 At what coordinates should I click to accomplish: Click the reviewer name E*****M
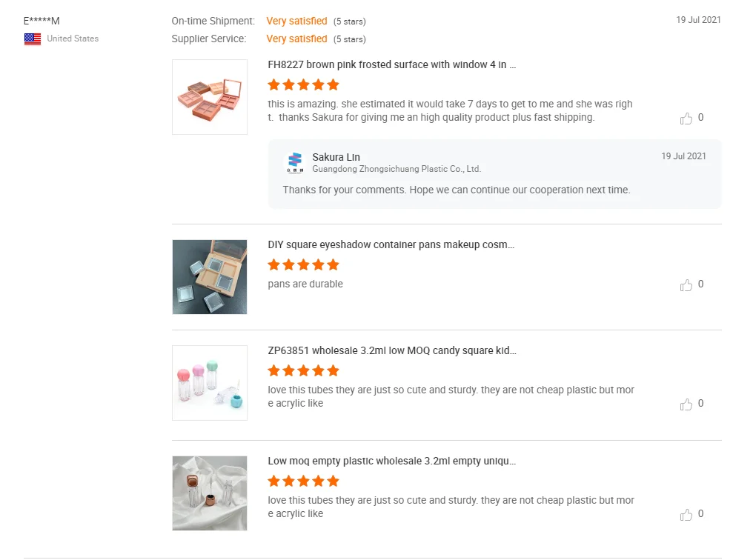tap(42, 21)
